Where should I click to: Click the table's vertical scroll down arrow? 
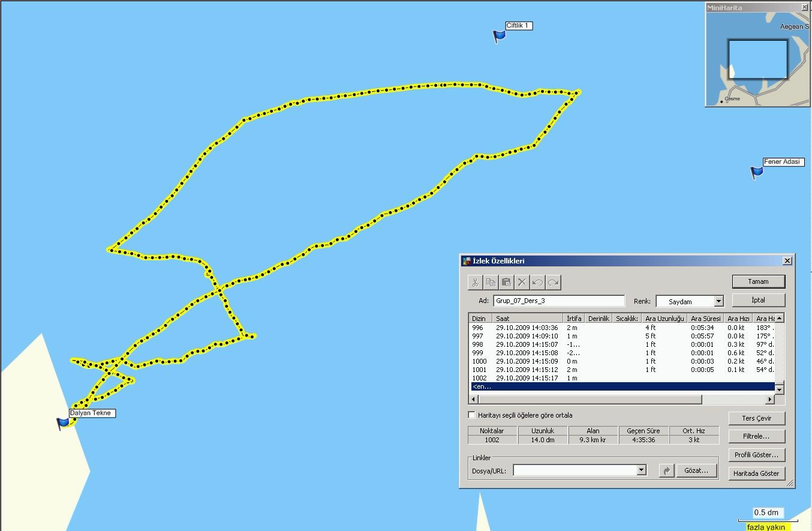pyautogui.click(x=779, y=389)
